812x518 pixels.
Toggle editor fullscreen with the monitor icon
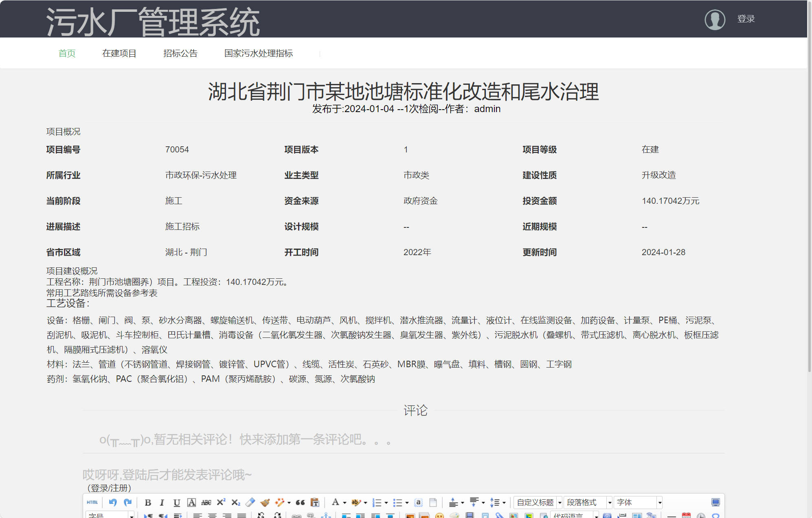point(715,502)
